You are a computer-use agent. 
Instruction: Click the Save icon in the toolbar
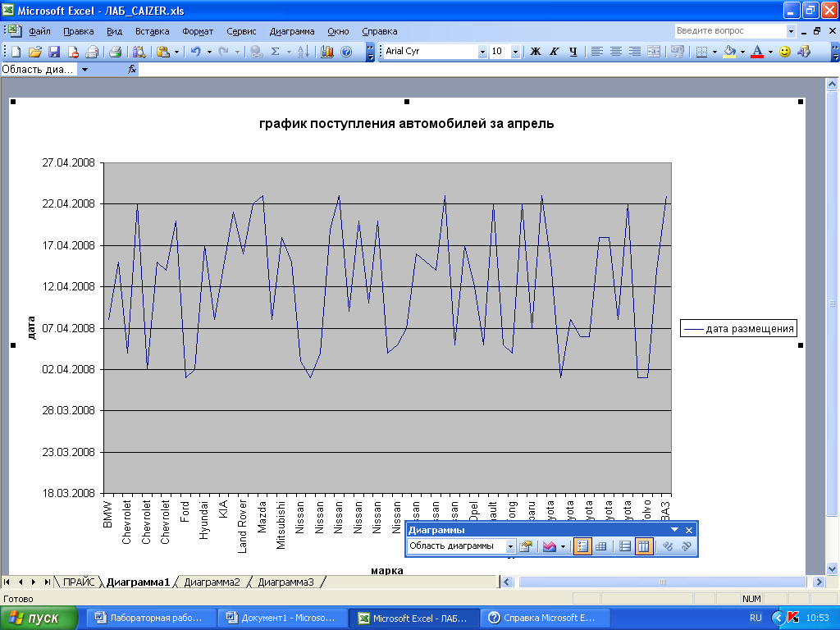coord(54,52)
